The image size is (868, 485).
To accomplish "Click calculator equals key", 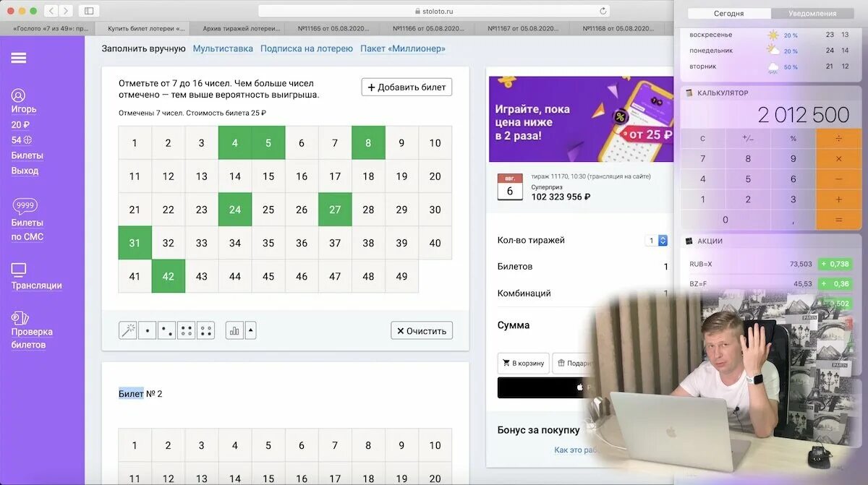I will (839, 219).
